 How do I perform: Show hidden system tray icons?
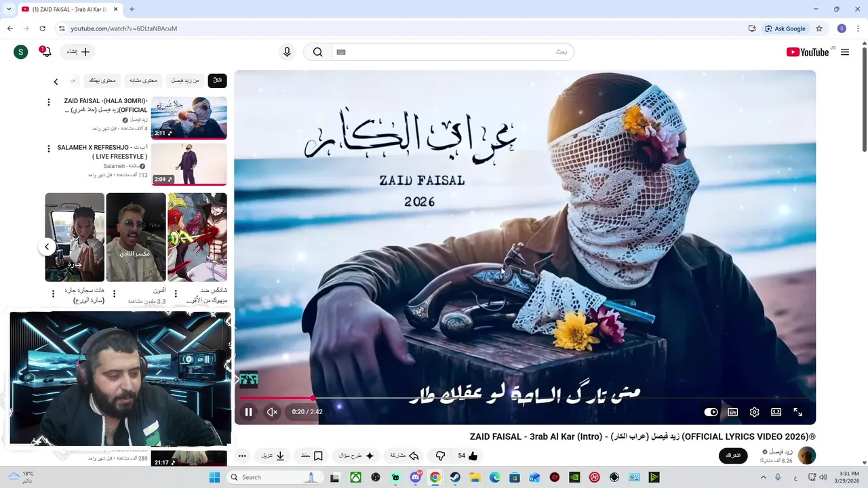[x=765, y=477]
